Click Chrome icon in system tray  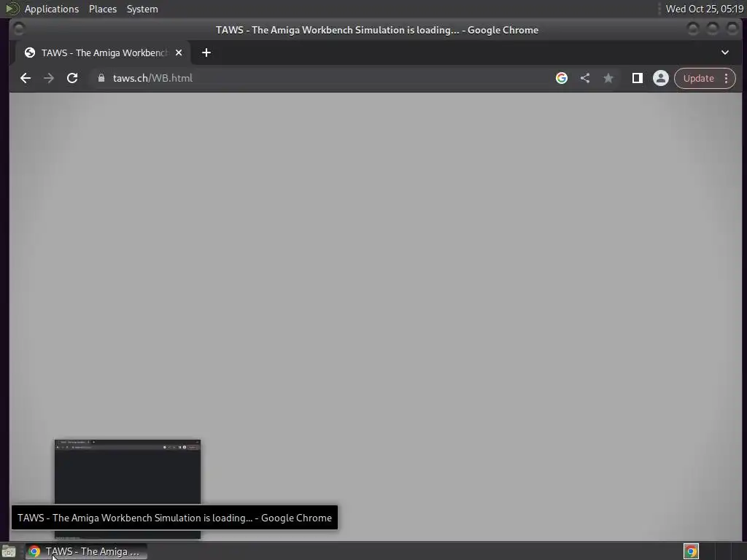click(x=692, y=551)
